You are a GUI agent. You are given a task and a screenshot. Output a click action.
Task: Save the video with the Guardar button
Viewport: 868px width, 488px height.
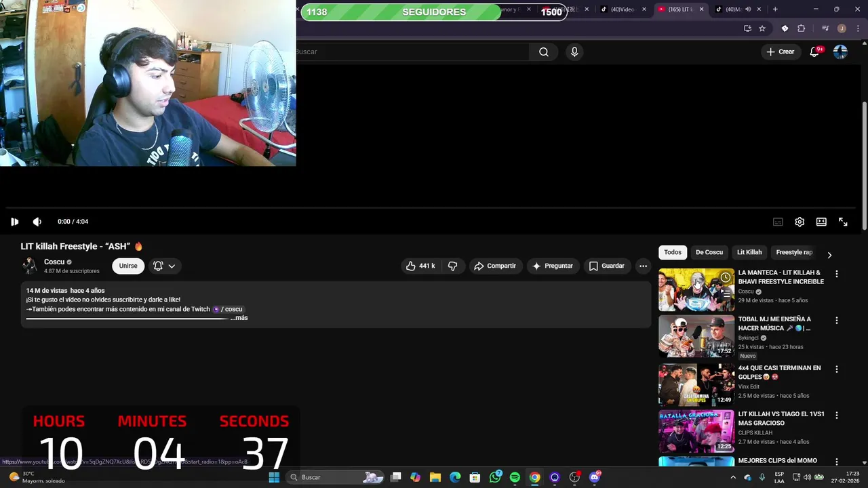(x=606, y=266)
